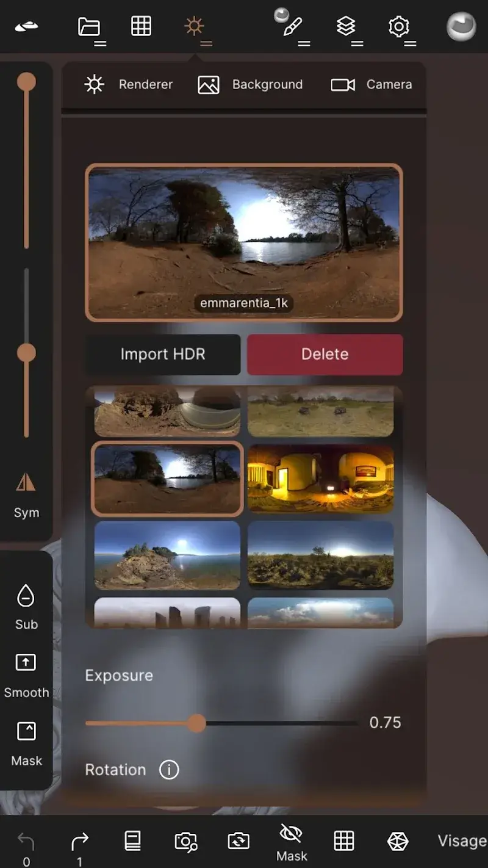
Task: Open the Files folder menu
Action: [x=90, y=27]
